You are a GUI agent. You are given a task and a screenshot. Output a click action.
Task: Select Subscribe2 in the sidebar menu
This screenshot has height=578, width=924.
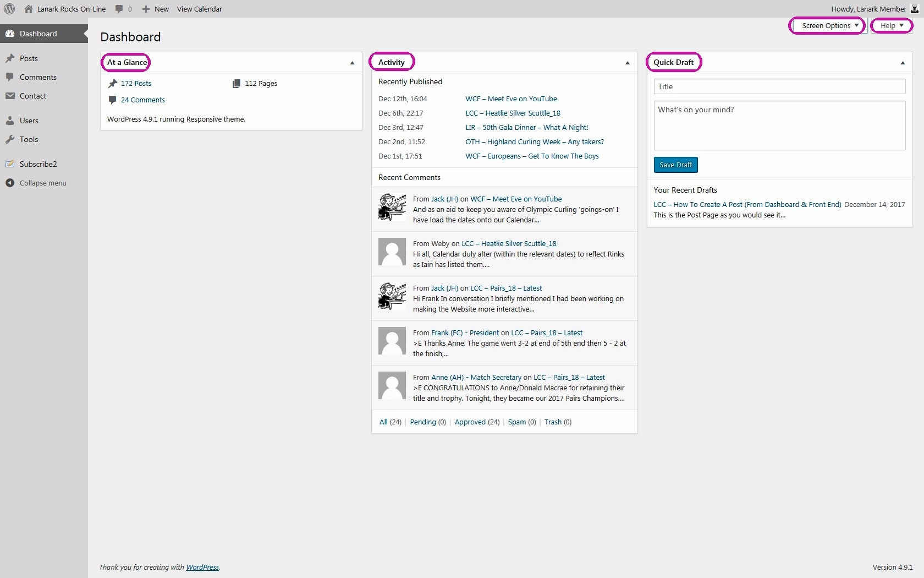pyautogui.click(x=38, y=164)
